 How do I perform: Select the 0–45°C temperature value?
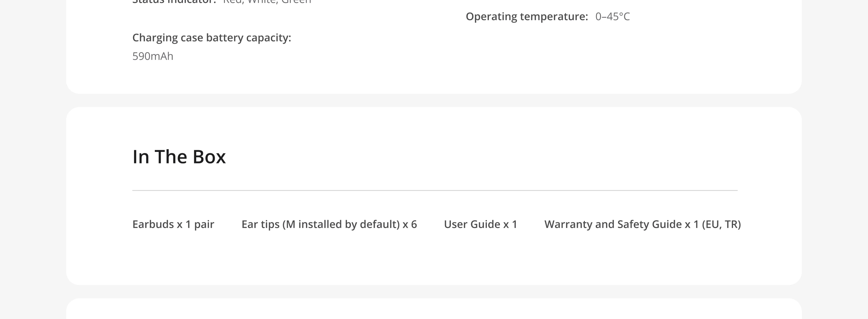click(612, 17)
